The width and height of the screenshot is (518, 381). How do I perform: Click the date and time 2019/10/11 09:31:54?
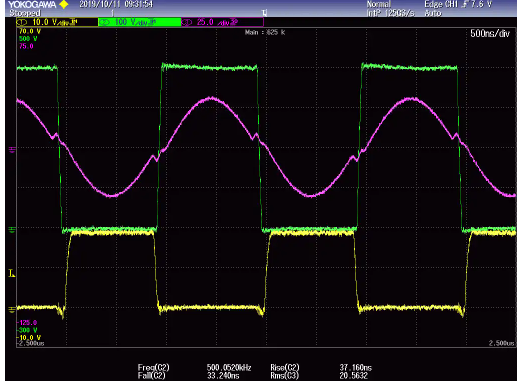pos(116,4)
